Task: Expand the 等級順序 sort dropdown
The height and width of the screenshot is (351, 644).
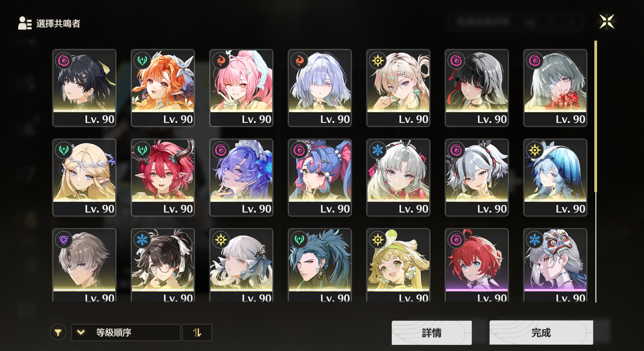Action: pyautogui.click(x=126, y=333)
